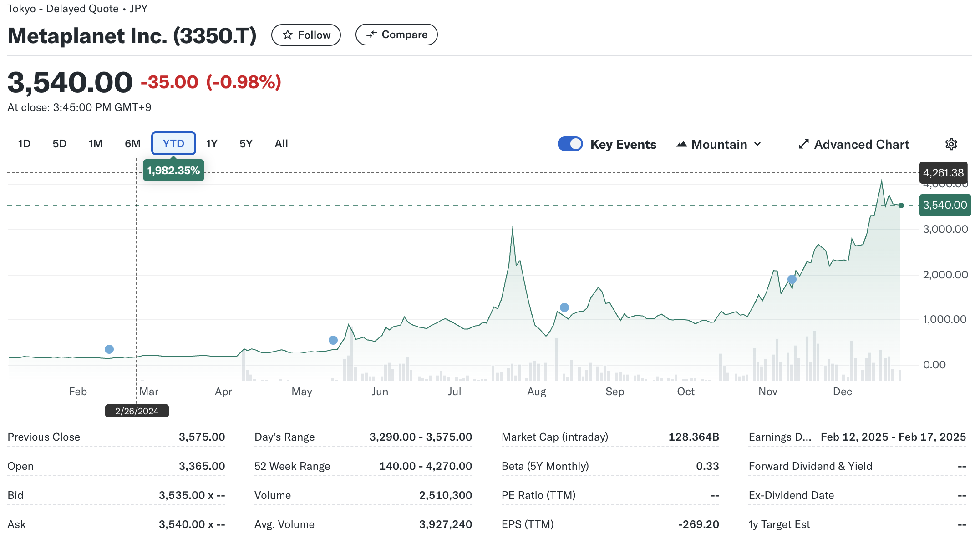
Task: Click the (-0.98%) percent change text
Action: (x=244, y=82)
